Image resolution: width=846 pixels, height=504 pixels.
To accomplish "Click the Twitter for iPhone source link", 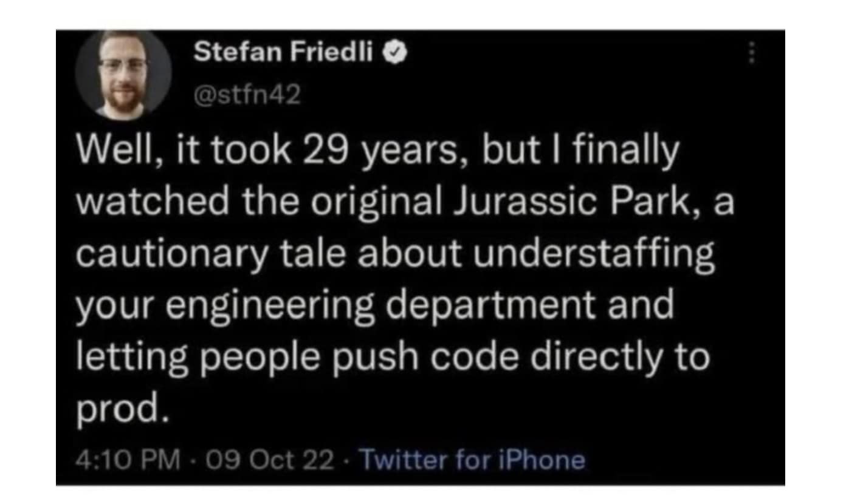I will click(472, 460).
